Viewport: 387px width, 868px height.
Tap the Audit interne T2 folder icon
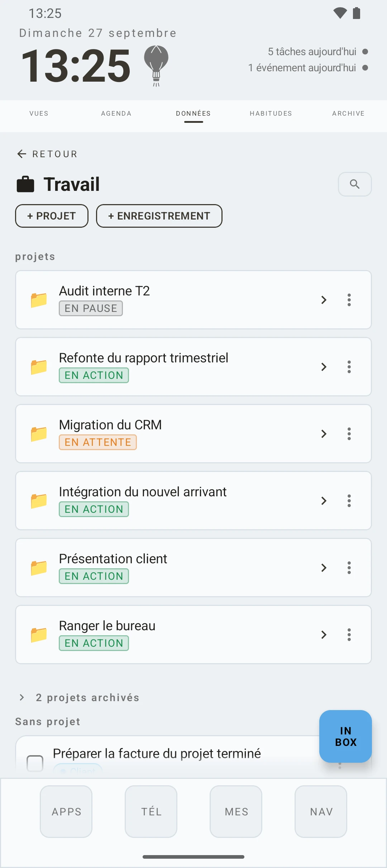(39, 300)
